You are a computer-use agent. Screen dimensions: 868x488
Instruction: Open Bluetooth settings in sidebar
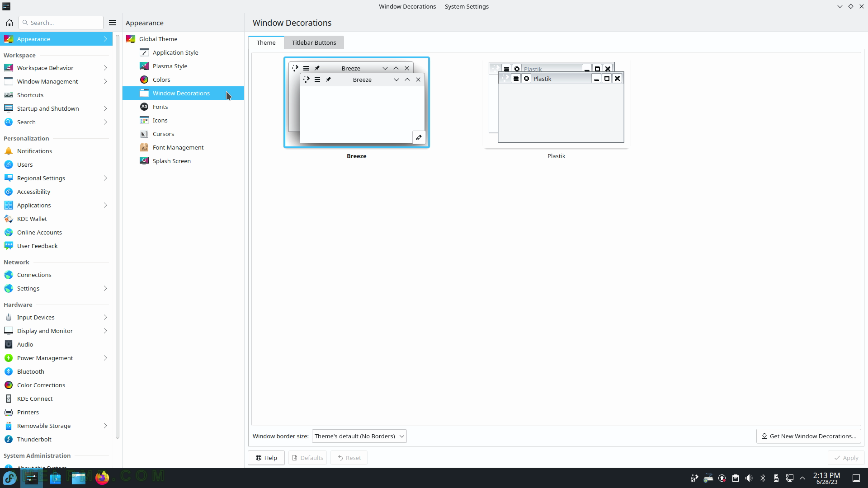point(57,371)
